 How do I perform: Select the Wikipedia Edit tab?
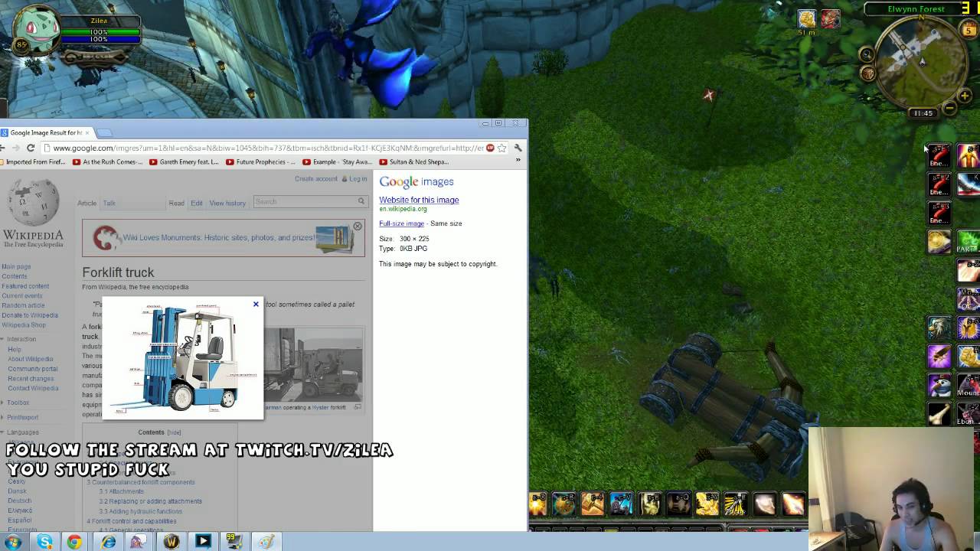click(x=197, y=203)
